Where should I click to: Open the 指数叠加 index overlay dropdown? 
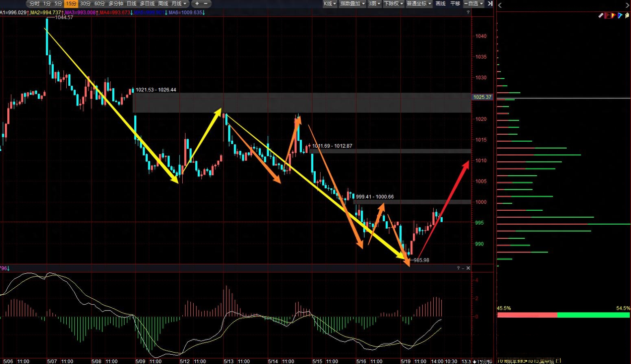[x=352, y=3]
